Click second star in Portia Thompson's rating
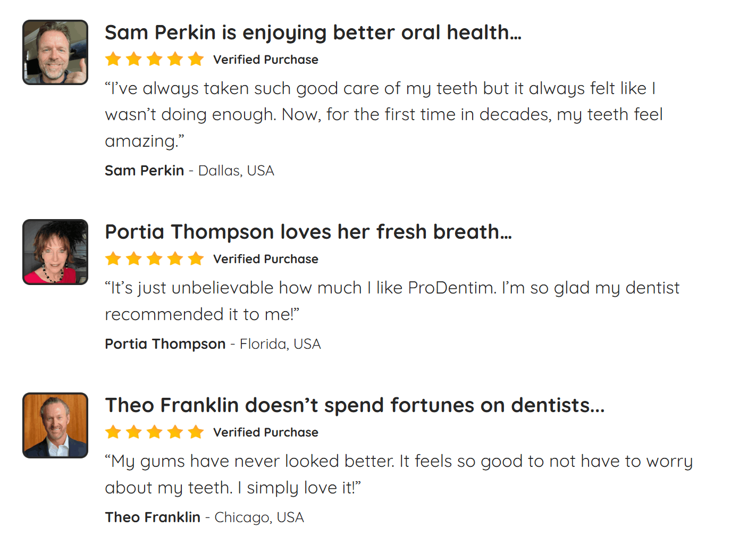Screen dimensions: 756x544 pos(134,259)
